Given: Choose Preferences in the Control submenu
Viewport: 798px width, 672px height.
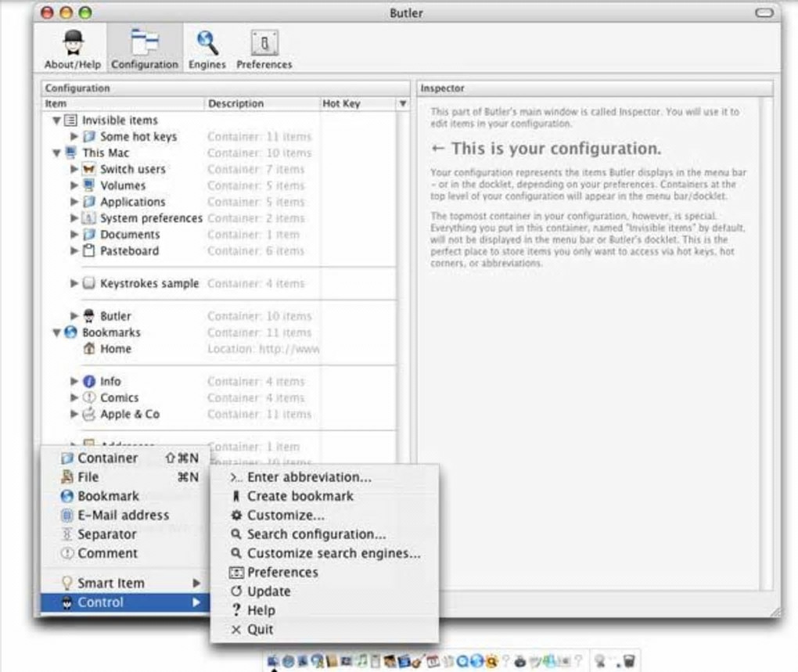Looking at the screenshot, I should pyautogui.click(x=324, y=573).
